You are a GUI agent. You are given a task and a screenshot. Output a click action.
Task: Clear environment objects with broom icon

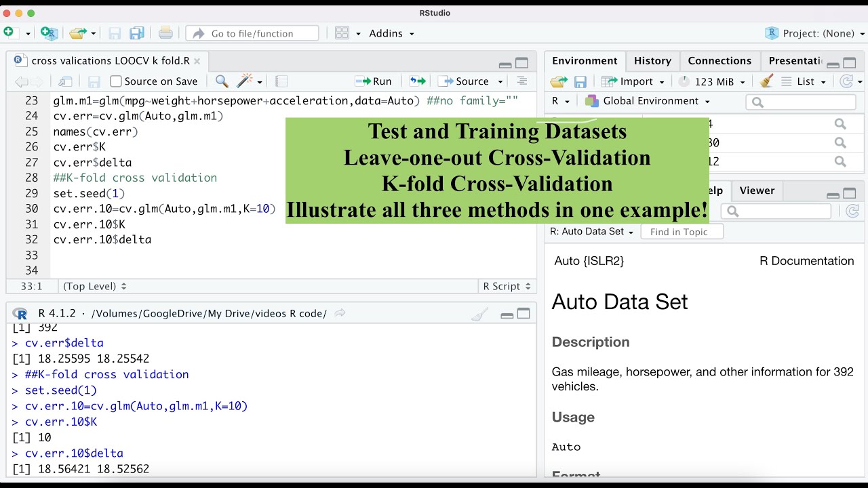[x=766, y=81]
